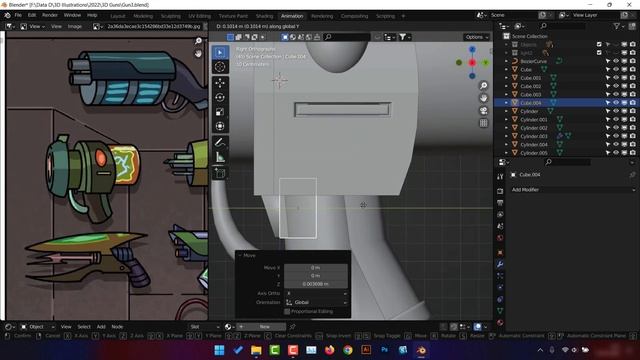Expand the Cylinder.003 outliner row
Screen dimensions: 640x360
coord(507,136)
